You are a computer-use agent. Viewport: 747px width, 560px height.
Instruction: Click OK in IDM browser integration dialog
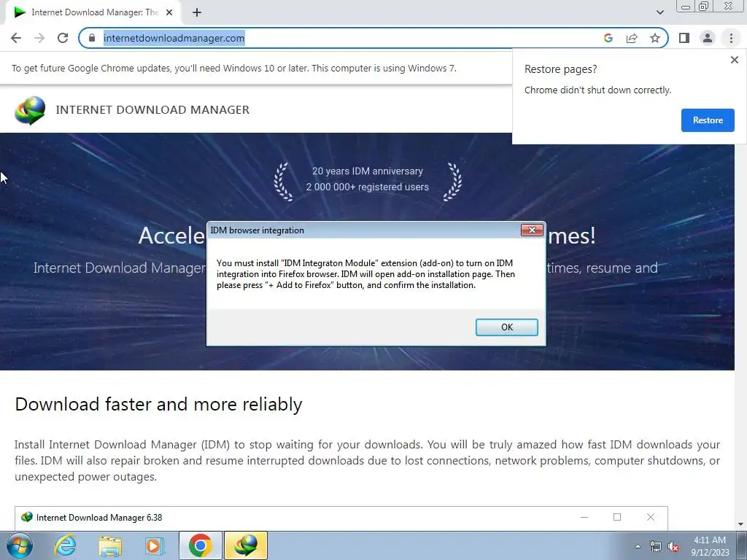click(x=506, y=327)
